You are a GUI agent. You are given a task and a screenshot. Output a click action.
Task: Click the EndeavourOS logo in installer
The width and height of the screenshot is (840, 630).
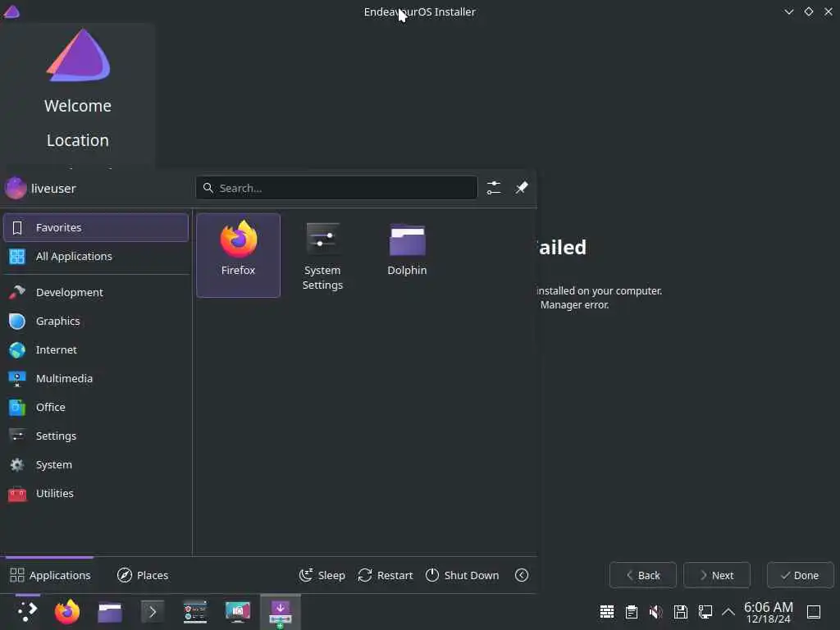click(x=78, y=55)
